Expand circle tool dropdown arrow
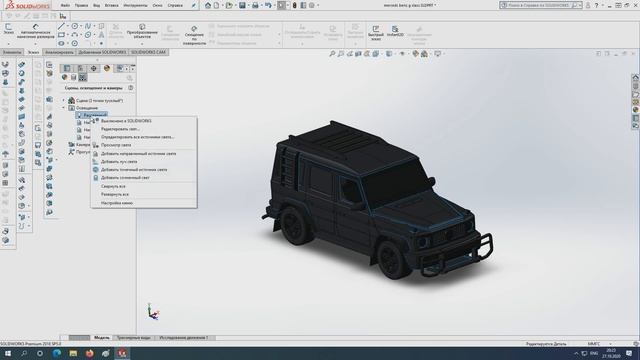Image resolution: width=640 pixels, height=360 pixels. coord(81,27)
